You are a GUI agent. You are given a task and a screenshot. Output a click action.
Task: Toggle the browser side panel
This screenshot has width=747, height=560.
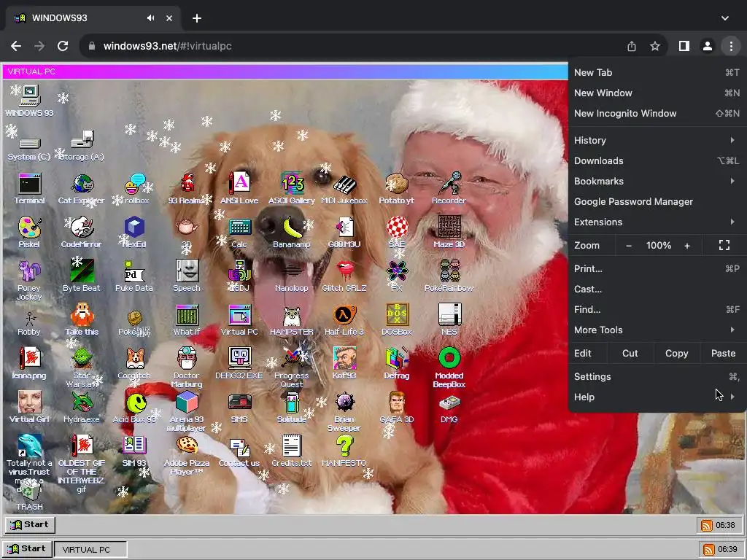tap(684, 46)
